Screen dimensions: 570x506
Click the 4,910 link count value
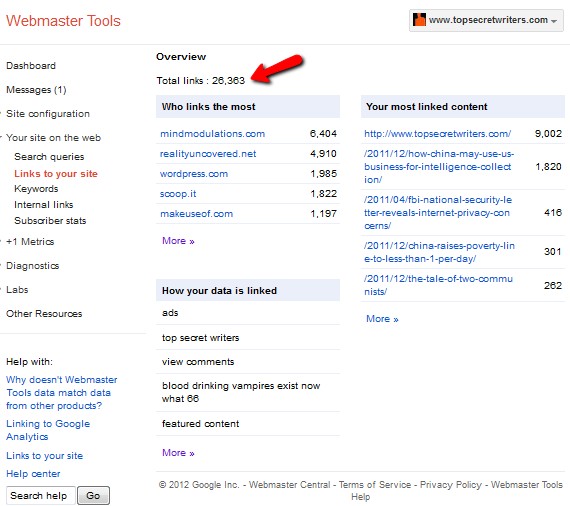(323, 154)
